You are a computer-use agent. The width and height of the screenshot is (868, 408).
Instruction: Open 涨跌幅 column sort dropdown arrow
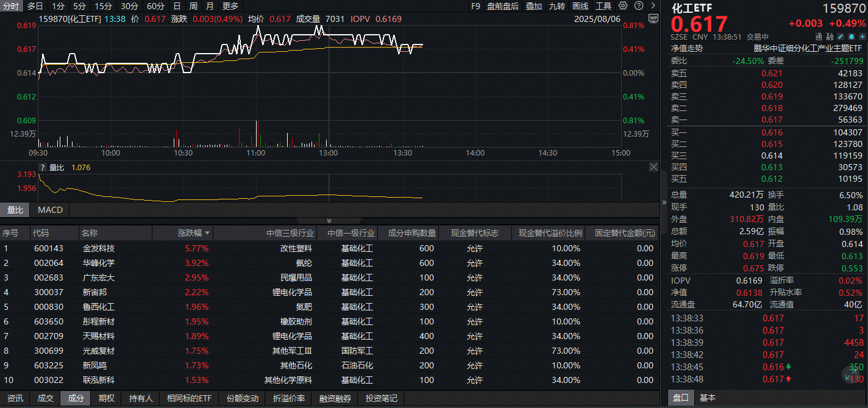207,233
